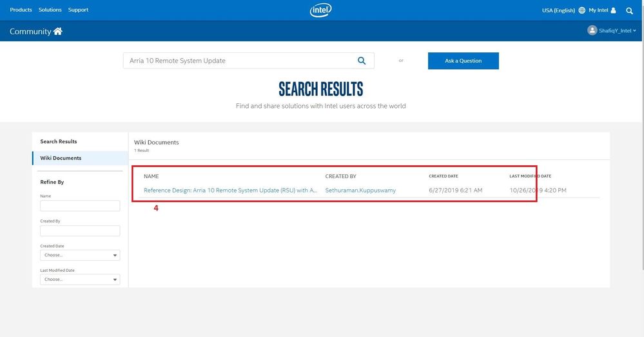Open Sethuraman.Kuppuswamy profile link
644x337 pixels.
coord(360,190)
